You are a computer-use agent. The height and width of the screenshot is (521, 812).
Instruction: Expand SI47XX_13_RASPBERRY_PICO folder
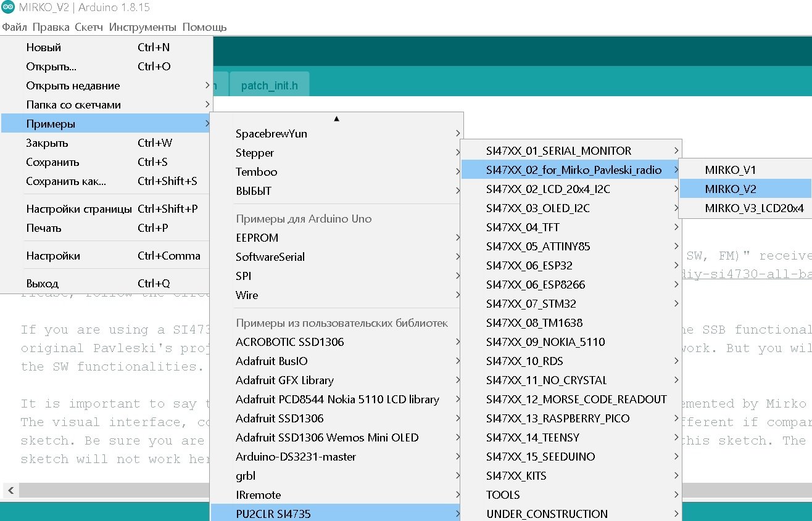[571, 419]
